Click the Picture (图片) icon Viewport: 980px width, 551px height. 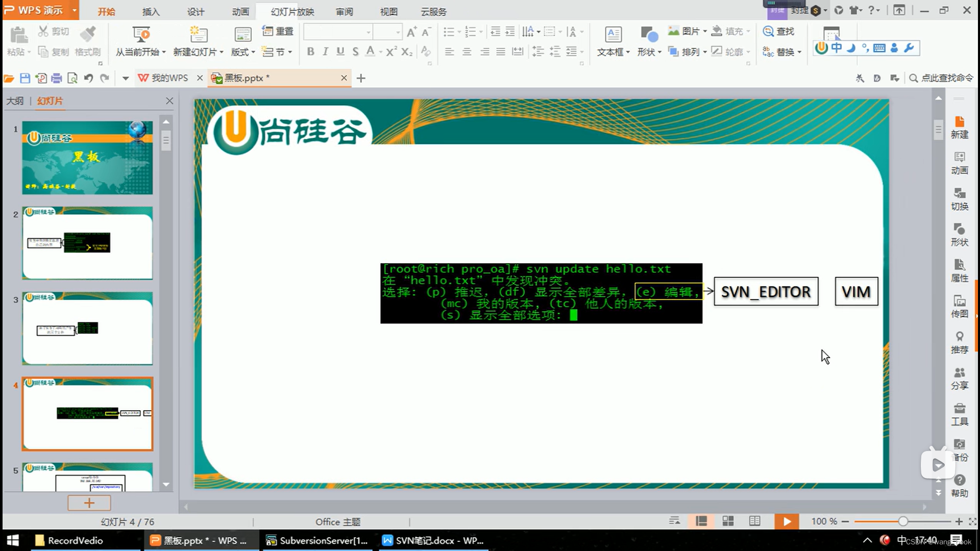point(674,31)
